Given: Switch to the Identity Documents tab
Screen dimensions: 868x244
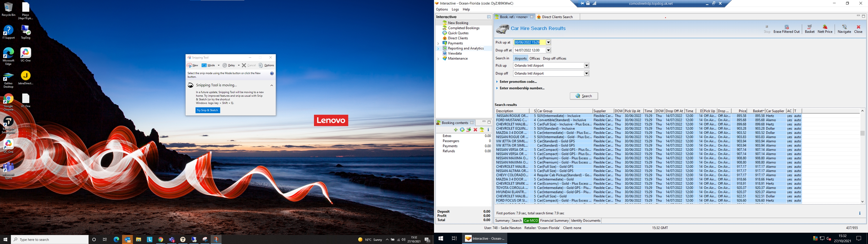Looking at the screenshot, I should [x=585, y=221].
